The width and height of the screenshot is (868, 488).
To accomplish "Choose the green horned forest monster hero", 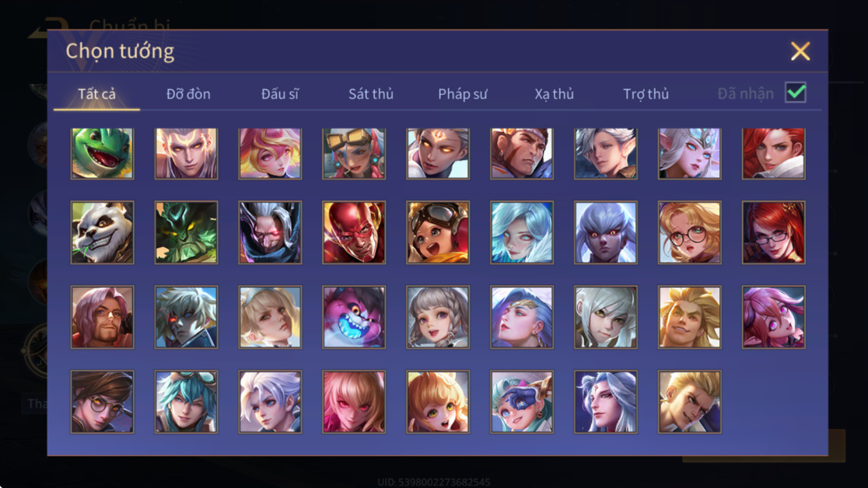I will (186, 232).
